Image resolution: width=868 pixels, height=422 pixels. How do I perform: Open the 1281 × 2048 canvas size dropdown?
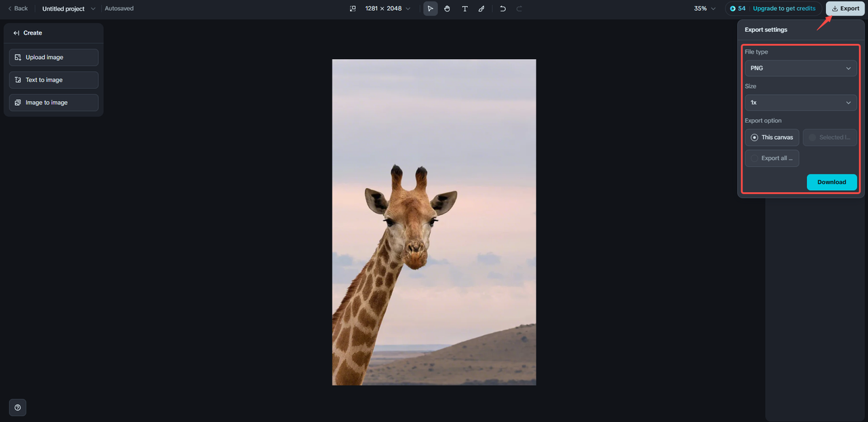coord(387,9)
